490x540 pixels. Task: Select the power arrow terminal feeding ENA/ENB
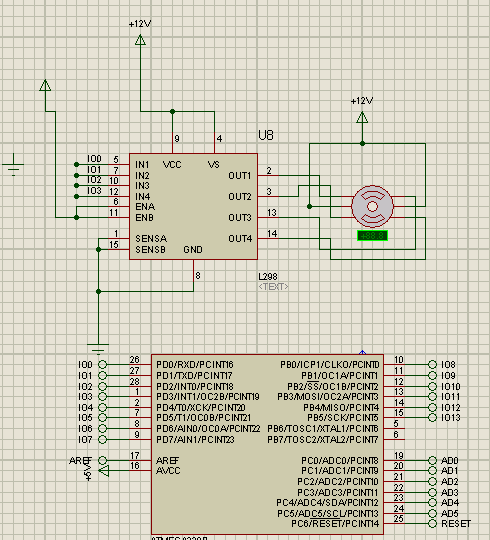(x=45, y=85)
